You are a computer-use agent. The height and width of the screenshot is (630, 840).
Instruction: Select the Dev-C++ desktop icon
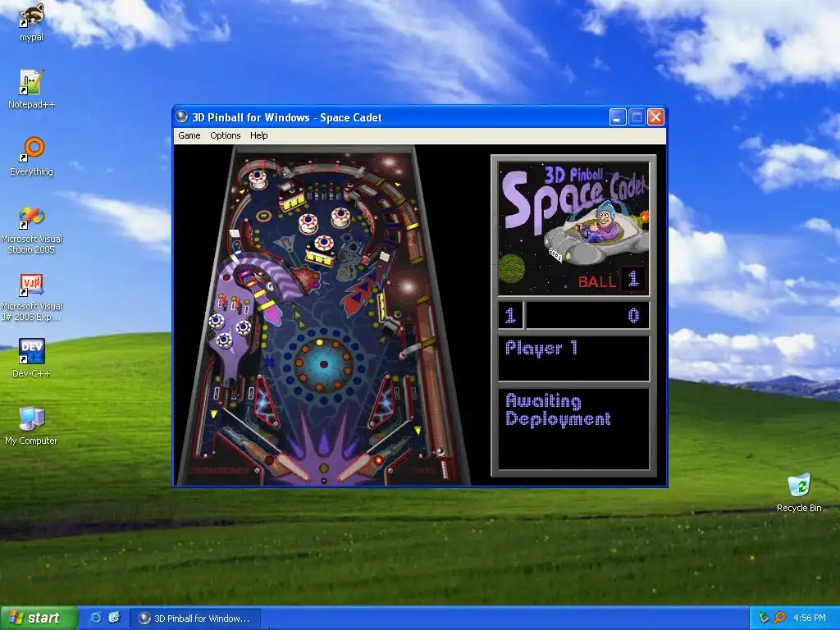(31, 358)
